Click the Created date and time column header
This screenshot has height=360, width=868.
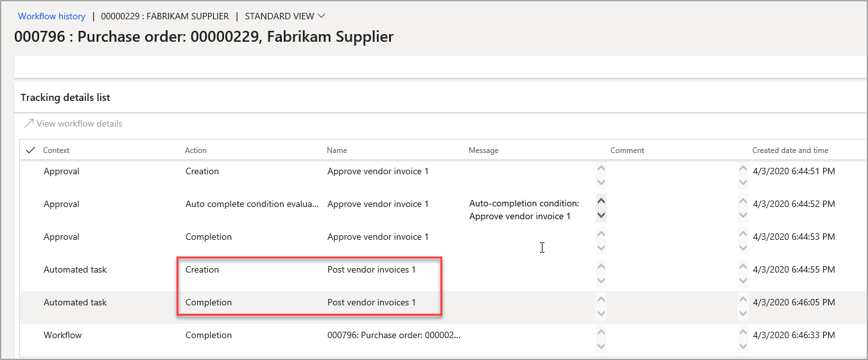(790, 150)
